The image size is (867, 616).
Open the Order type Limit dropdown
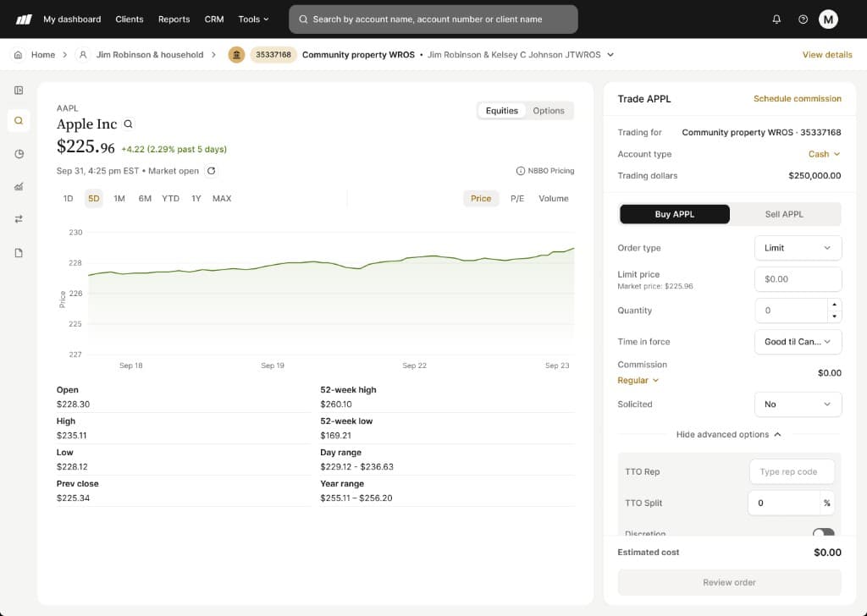[x=798, y=248]
